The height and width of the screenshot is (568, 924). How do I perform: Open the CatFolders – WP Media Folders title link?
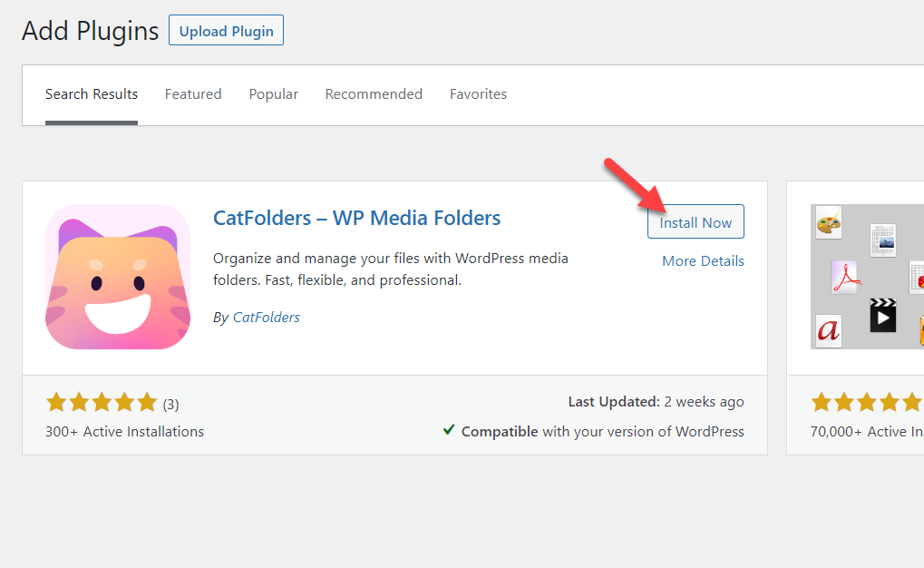(356, 218)
